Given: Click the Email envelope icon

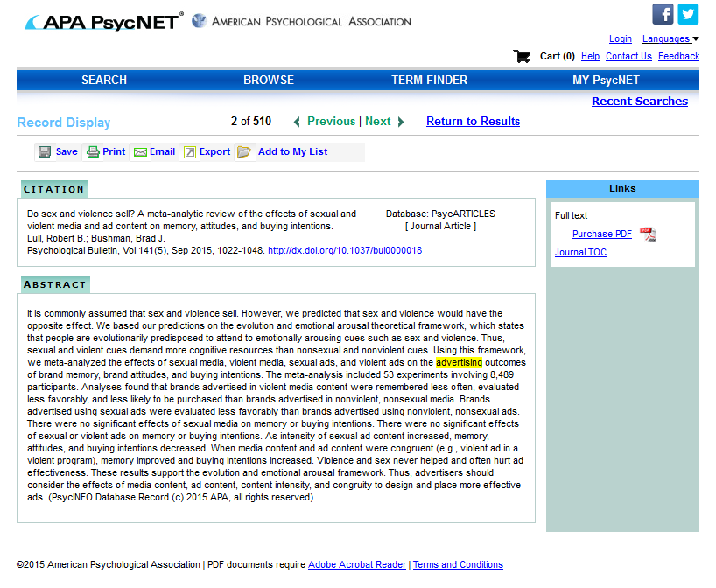Looking at the screenshot, I should click(140, 152).
